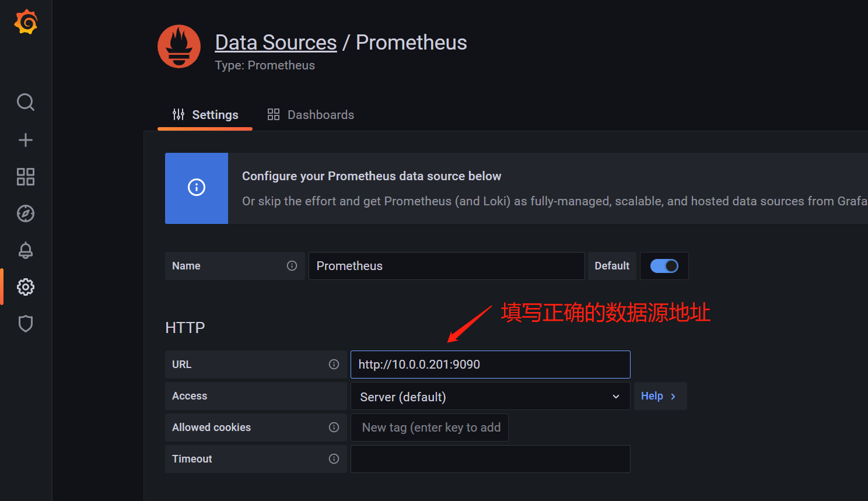Click the empty Timeout input field

click(x=490, y=459)
